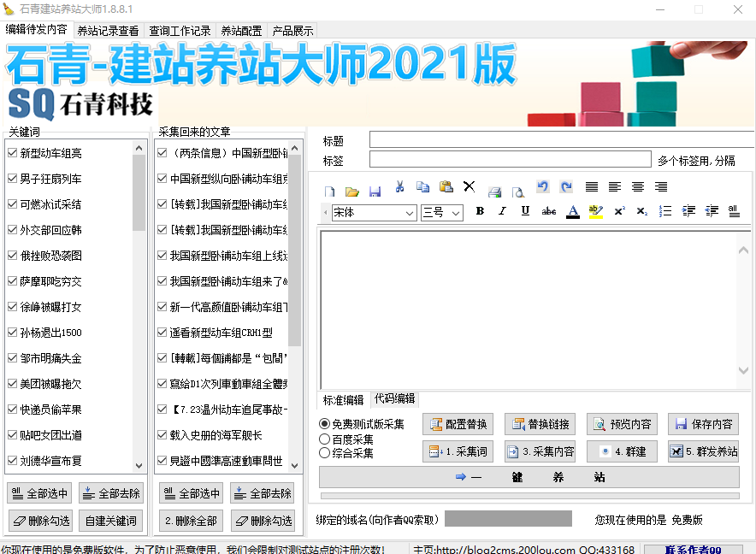Image resolution: width=756 pixels, height=554 pixels.
Task: Open the 产品展示 tab
Action: point(292,31)
